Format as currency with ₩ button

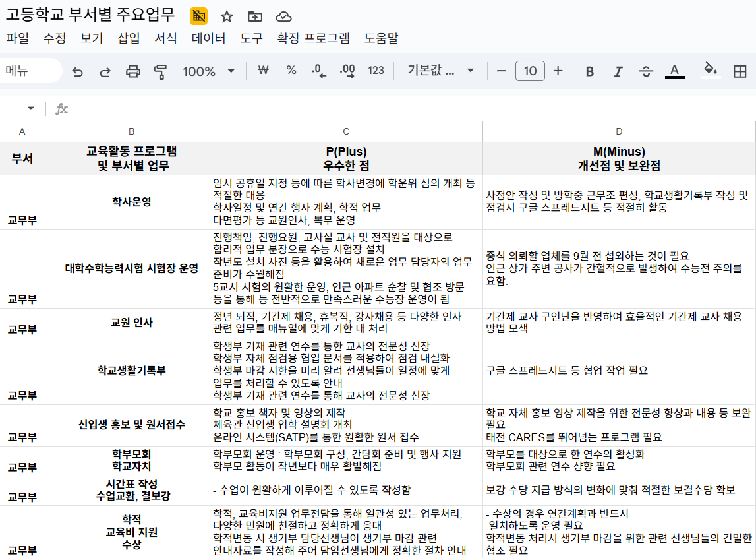[x=263, y=71]
